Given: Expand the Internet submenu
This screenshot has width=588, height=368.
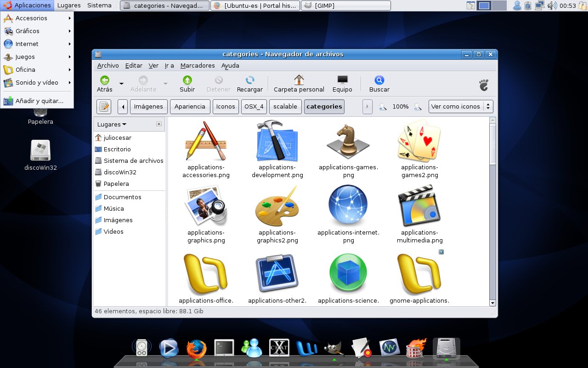Looking at the screenshot, I should pos(37,44).
